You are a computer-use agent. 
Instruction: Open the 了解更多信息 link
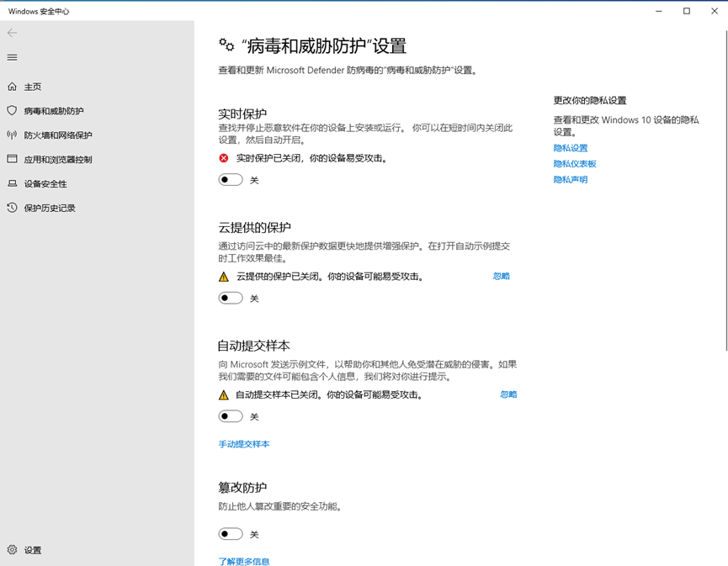(x=244, y=561)
